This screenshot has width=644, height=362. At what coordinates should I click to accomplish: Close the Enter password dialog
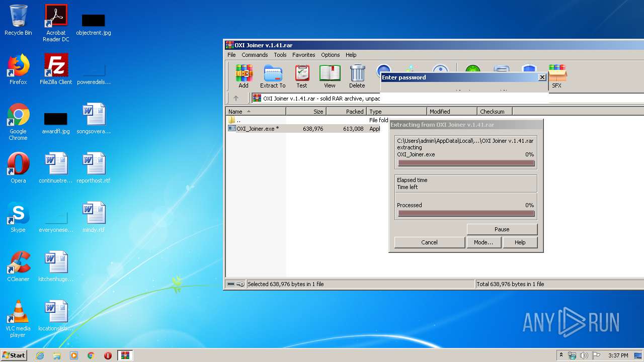pos(542,77)
